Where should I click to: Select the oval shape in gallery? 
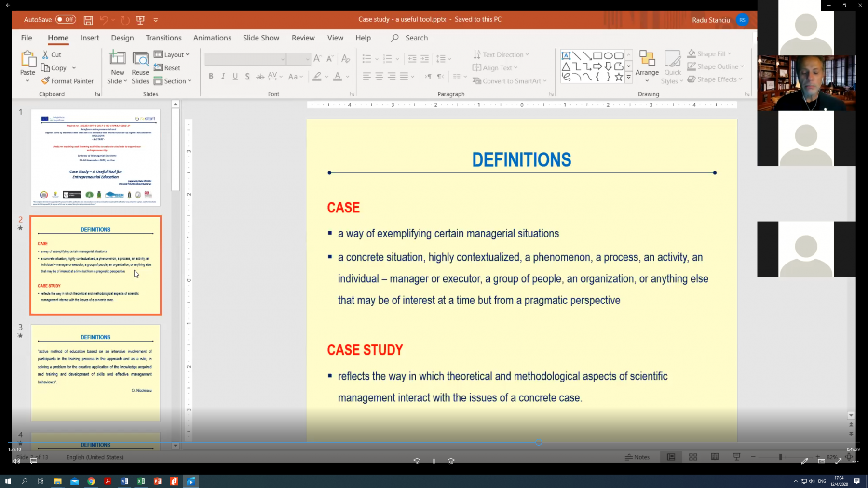coord(608,55)
